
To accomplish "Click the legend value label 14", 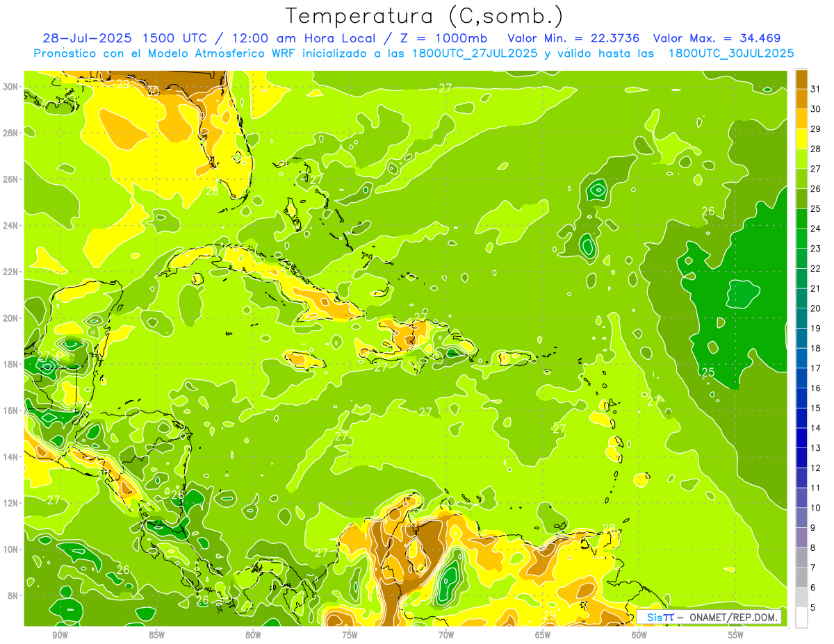I will 816,428.
